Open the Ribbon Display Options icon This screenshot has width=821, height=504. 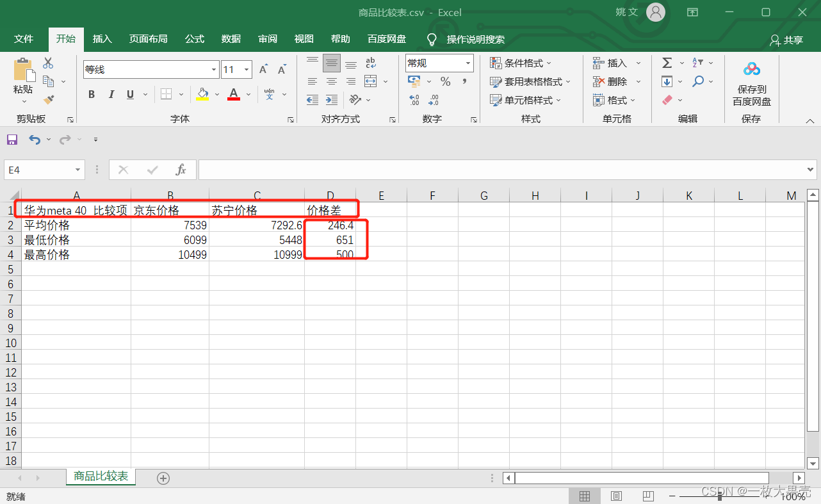pyautogui.click(x=692, y=12)
